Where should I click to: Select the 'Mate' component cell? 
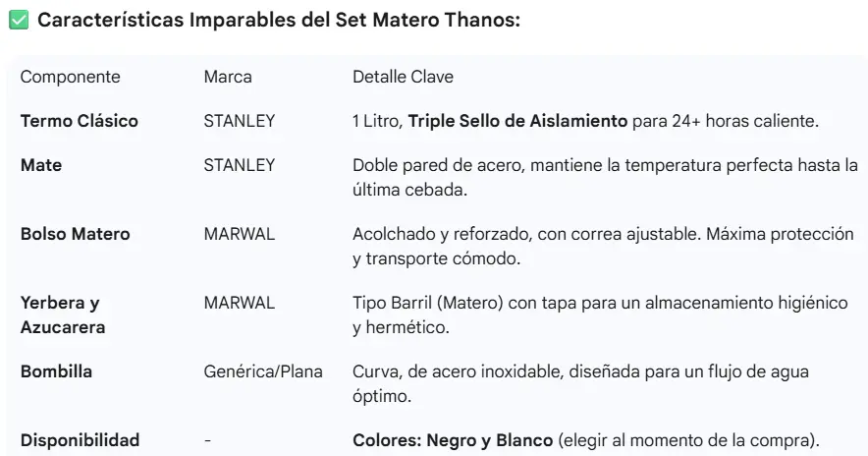pos(41,165)
